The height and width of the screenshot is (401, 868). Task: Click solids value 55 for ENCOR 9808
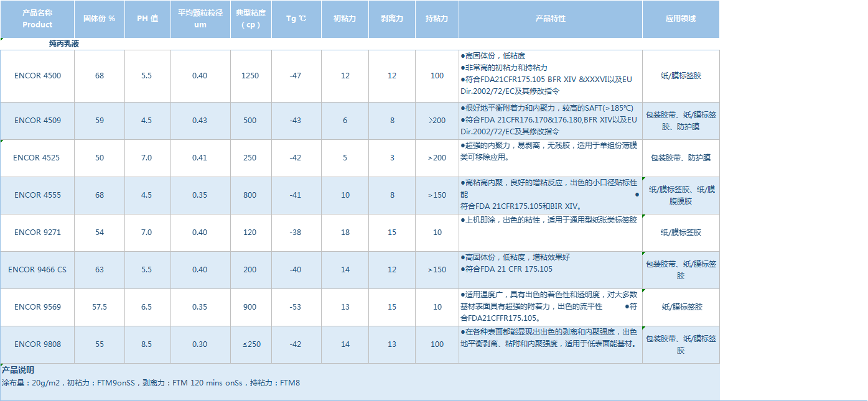pyautogui.click(x=100, y=344)
